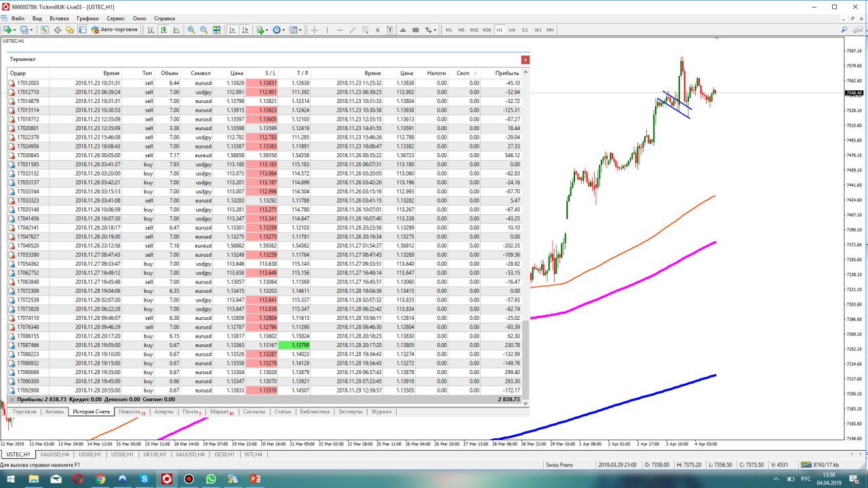Click the 9743/17 kb connection status
This screenshot has width=868, height=488.
[x=821, y=464]
